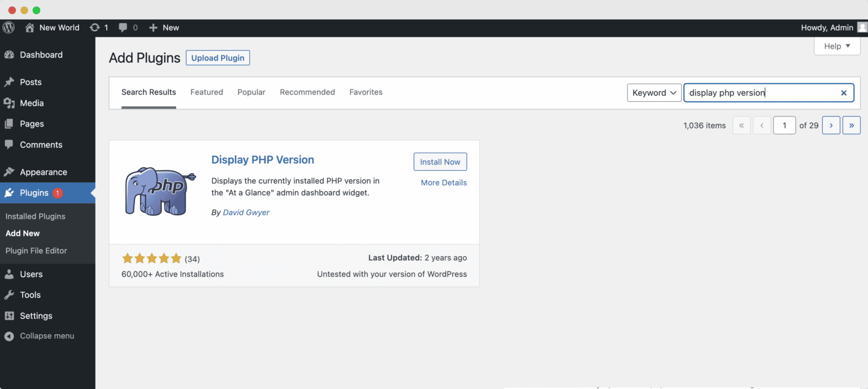Select the Appearance brush icon
Screen dimensions: 868x389
click(10, 171)
